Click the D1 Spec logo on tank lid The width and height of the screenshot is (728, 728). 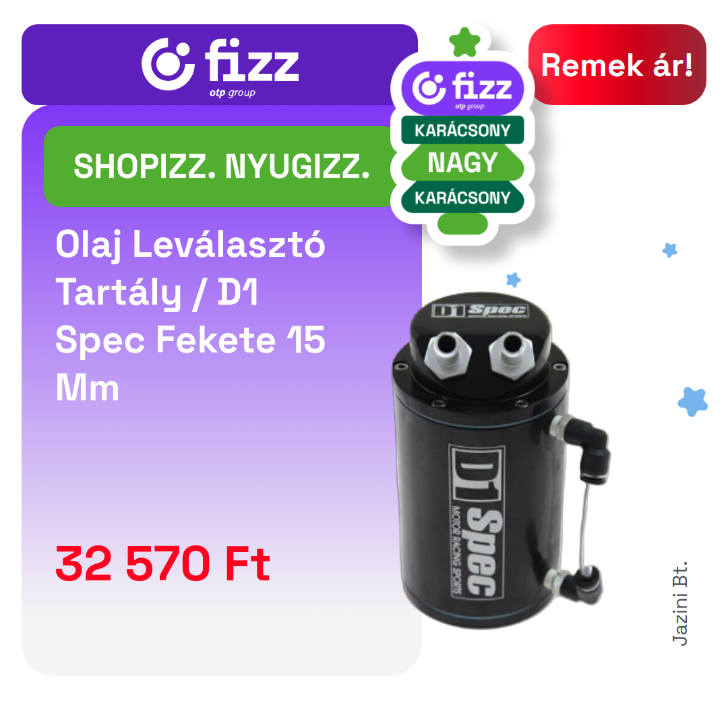click(x=480, y=310)
